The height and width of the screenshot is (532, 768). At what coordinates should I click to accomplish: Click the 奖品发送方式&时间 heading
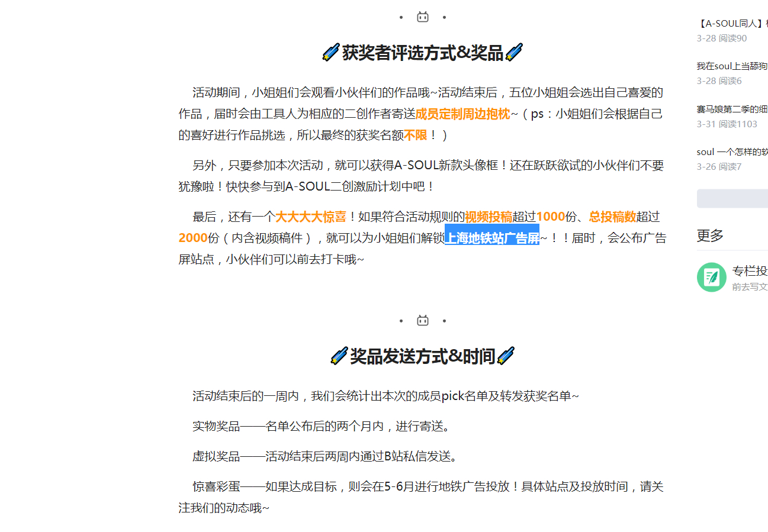point(423,356)
